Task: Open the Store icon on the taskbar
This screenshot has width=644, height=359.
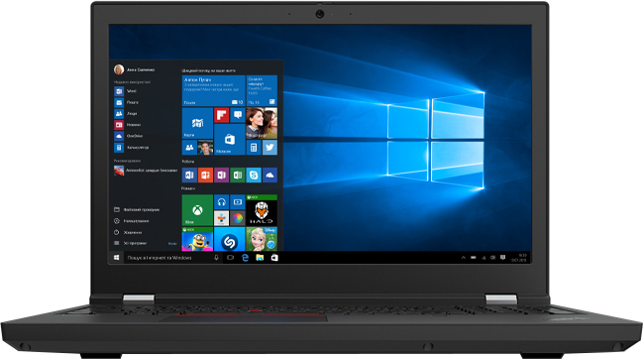Action: pos(274,258)
